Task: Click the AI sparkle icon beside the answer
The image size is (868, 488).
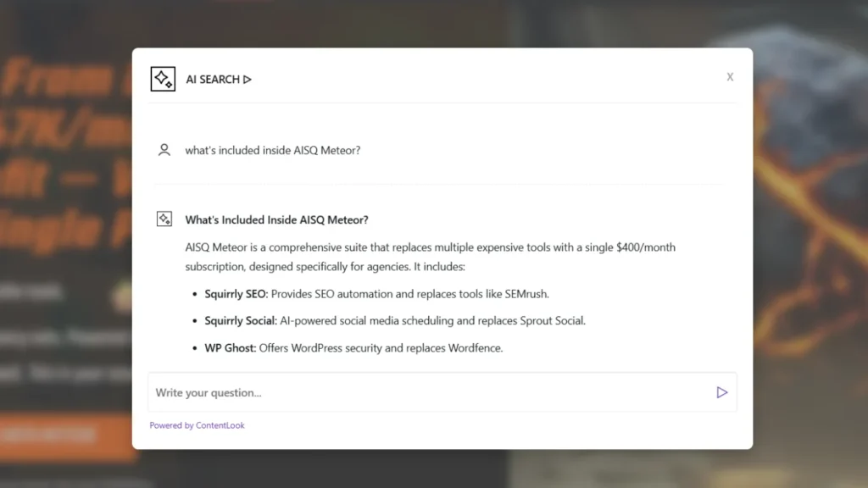Action: [164, 219]
